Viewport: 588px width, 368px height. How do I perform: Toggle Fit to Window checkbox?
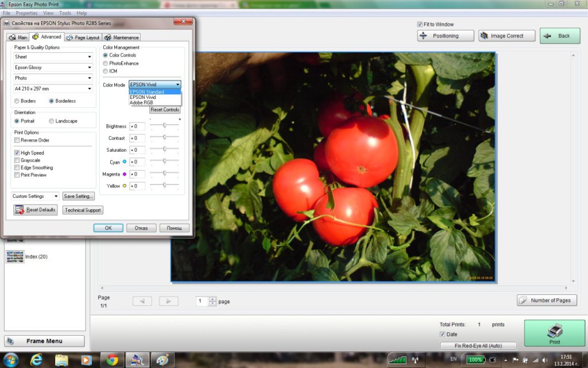coord(420,24)
